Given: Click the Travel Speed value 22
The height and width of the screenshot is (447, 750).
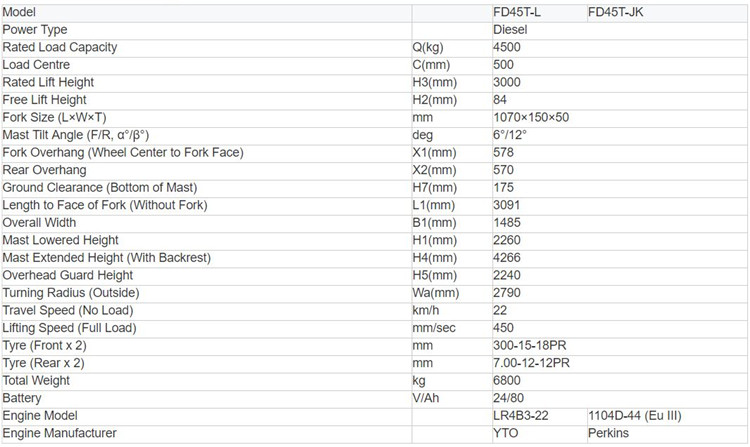Looking at the screenshot, I should (500, 310).
